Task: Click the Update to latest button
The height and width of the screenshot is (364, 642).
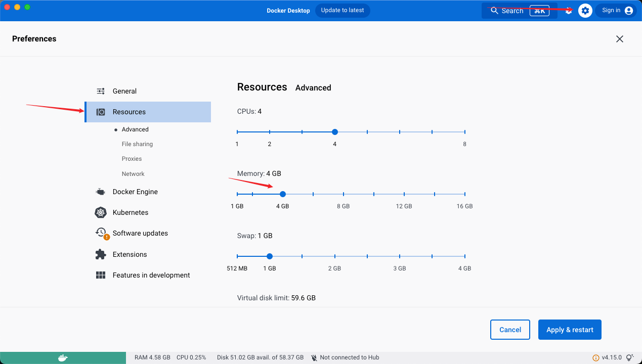Action: coord(343,10)
